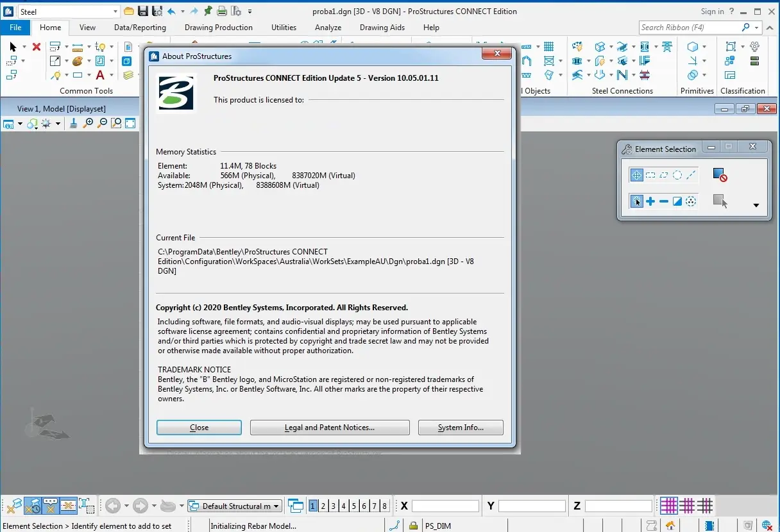Click the lock icon in the status bar
Image resolution: width=780 pixels, height=532 pixels.
[x=414, y=526]
